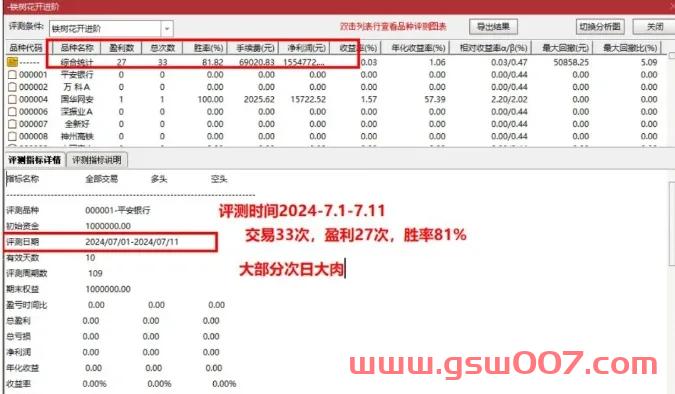675x394 pixels.
Task: Tick the checkbox for stock 000004
Action: (x=12, y=99)
